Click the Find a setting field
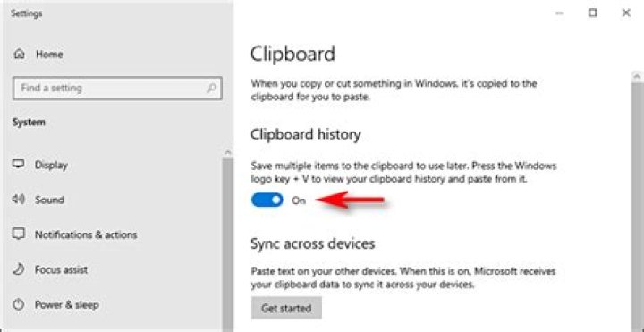Image resolution: width=644 pixels, height=332 pixels. pos(117,88)
